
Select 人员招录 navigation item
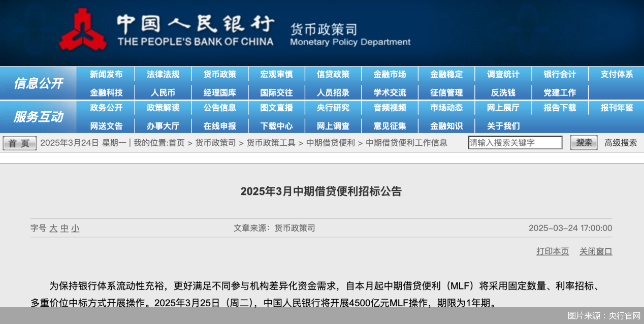[x=333, y=92]
